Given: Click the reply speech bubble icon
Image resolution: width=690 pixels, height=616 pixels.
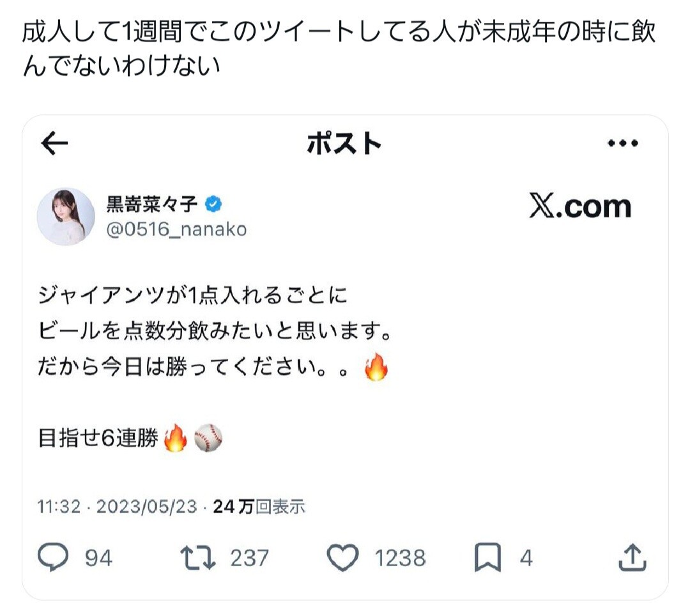Looking at the screenshot, I should coord(53,557).
